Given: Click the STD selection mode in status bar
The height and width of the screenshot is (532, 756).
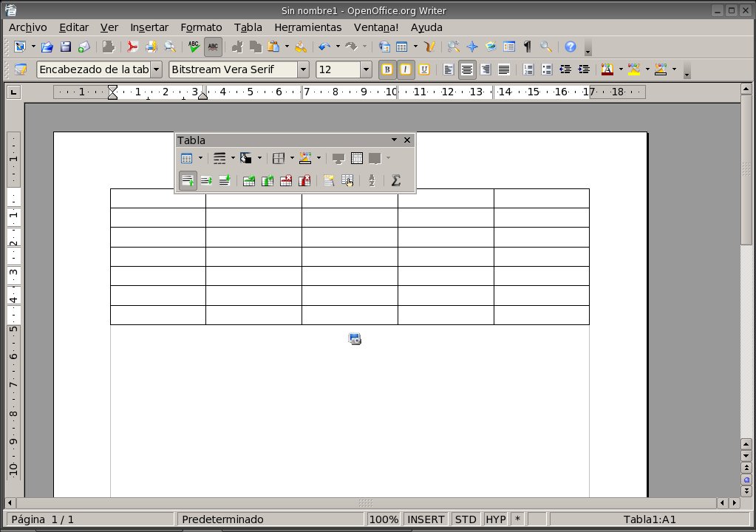Looking at the screenshot, I should [466, 519].
